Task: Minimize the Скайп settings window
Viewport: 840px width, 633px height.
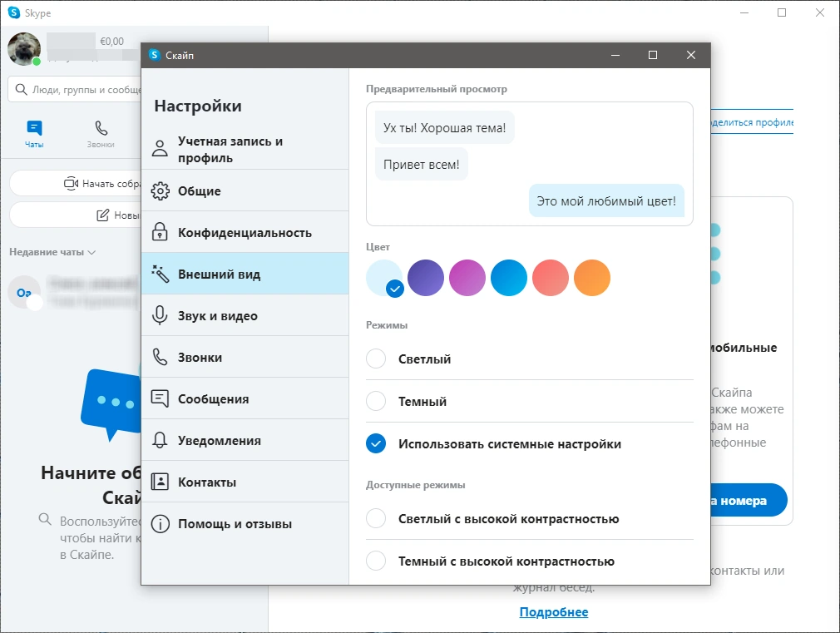Action: 615,55
